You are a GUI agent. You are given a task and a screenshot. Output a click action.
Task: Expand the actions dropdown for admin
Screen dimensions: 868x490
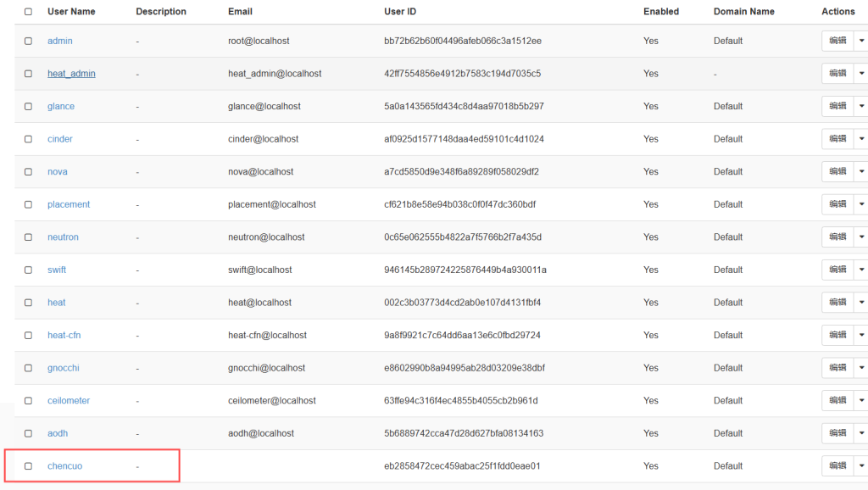(861, 41)
